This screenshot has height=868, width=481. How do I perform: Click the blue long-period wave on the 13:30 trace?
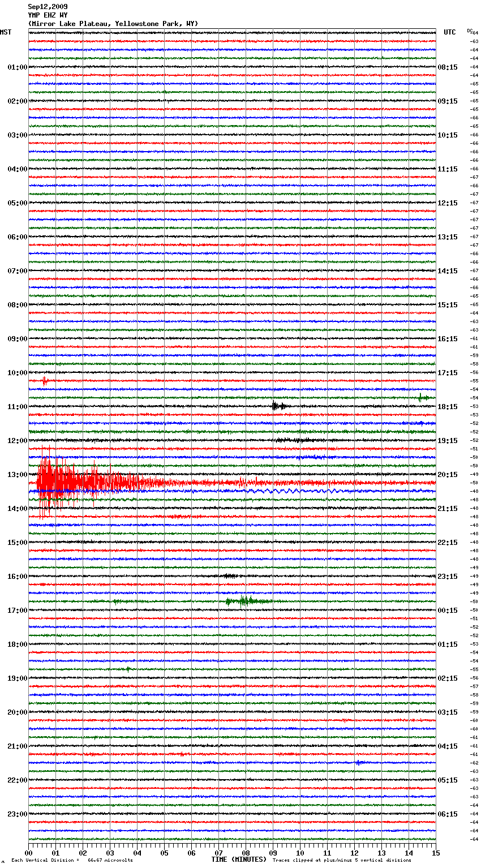(294, 491)
